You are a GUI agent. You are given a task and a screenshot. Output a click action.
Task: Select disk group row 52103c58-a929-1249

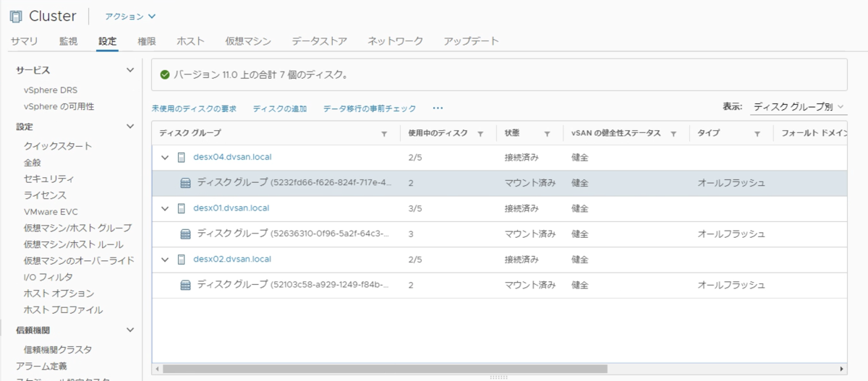point(499,285)
